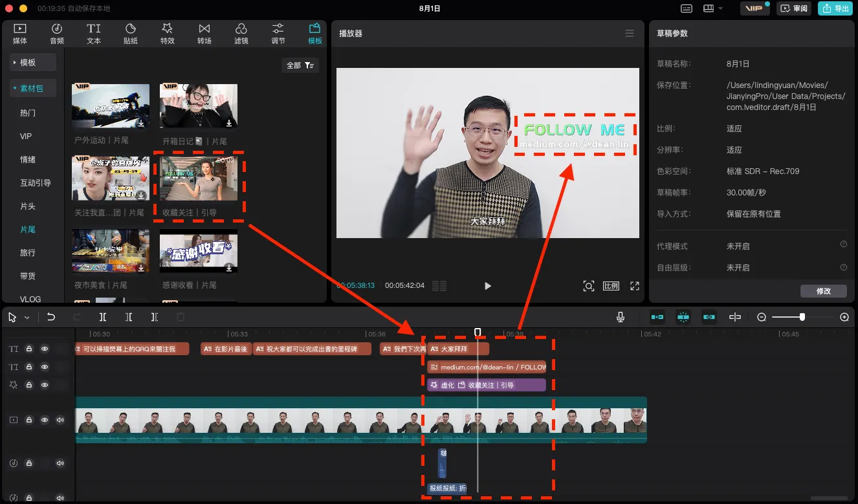Toggle the main track magnet

tap(658, 317)
